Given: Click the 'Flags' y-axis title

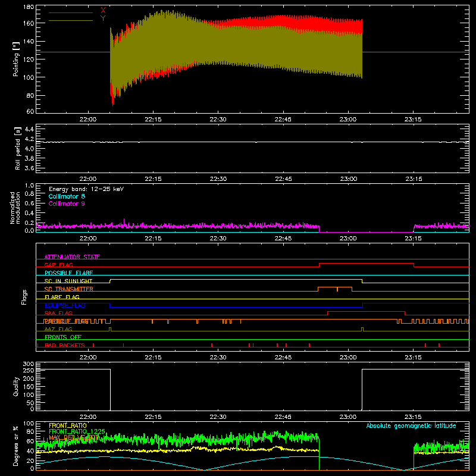Looking at the screenshot, I should tap(24, 297).
